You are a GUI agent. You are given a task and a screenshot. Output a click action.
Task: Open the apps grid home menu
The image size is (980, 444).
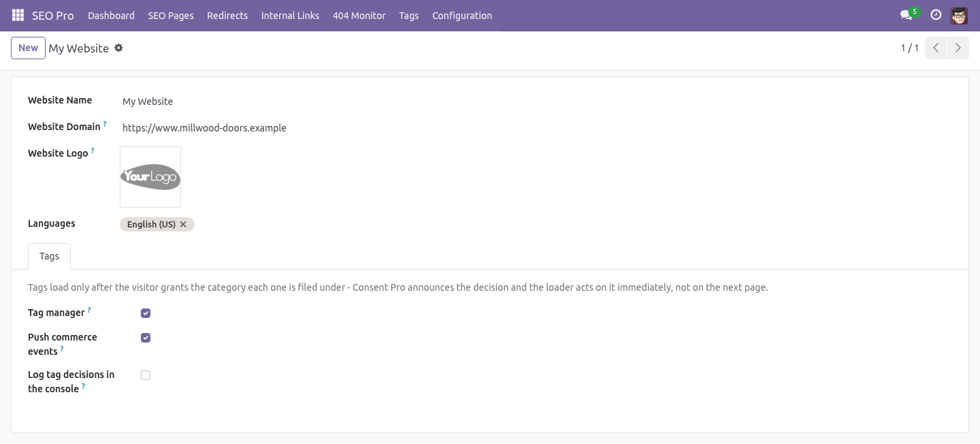point(18,15)
